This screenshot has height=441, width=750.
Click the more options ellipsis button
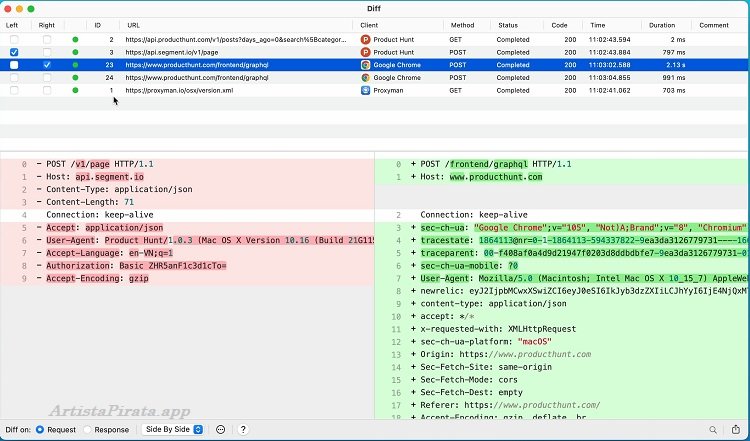point(220,429)
